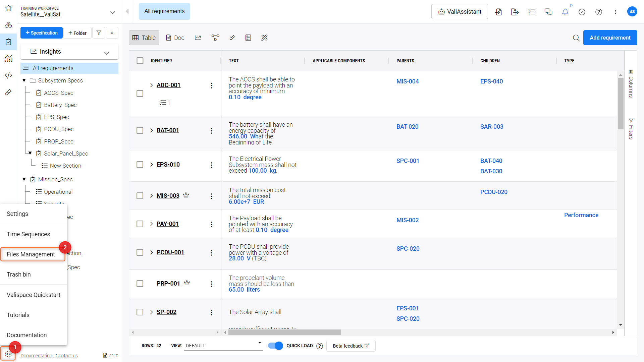
Task: Expand the EPS-010 requirement row
Action: click(152, 165)
